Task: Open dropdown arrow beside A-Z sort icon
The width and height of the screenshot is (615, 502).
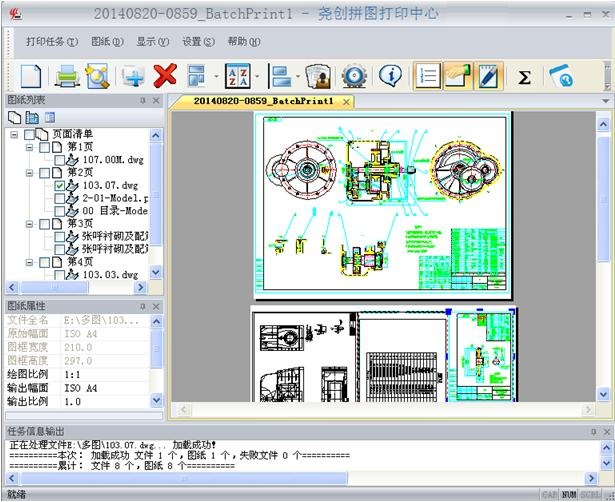Action: [x=257, y=77]
